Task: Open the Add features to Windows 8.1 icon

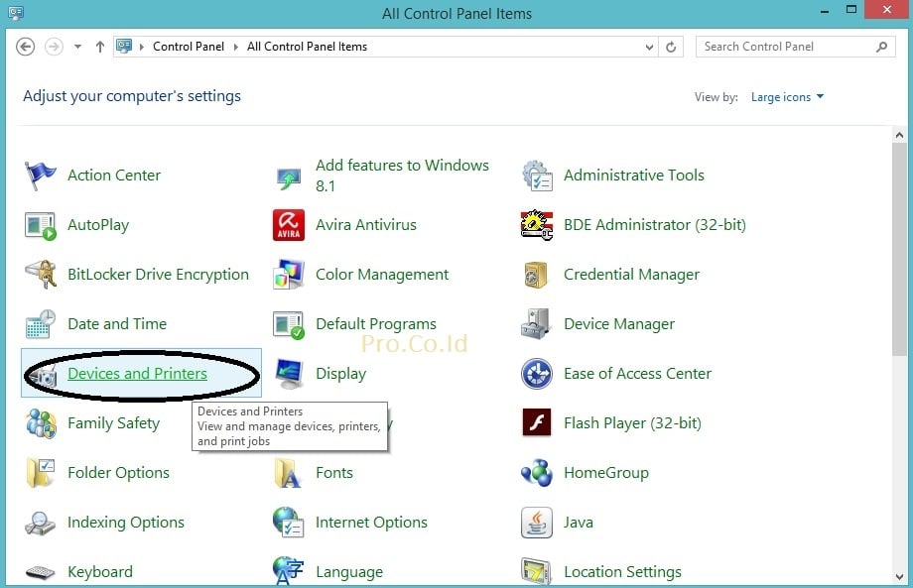Action: tap(288, 177)
